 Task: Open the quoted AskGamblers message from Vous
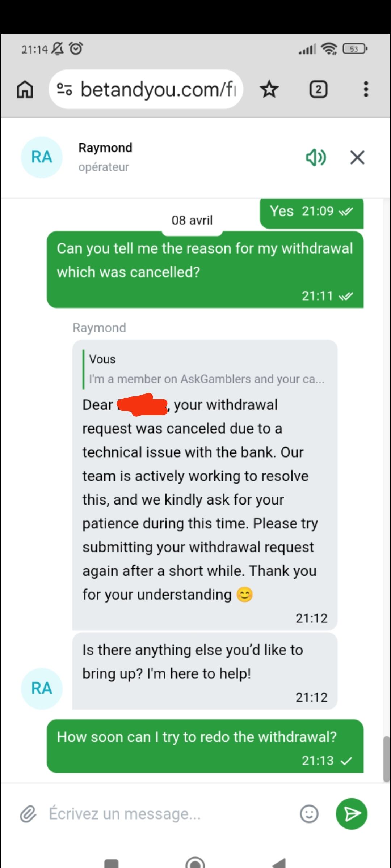click(x=204, y=369)
